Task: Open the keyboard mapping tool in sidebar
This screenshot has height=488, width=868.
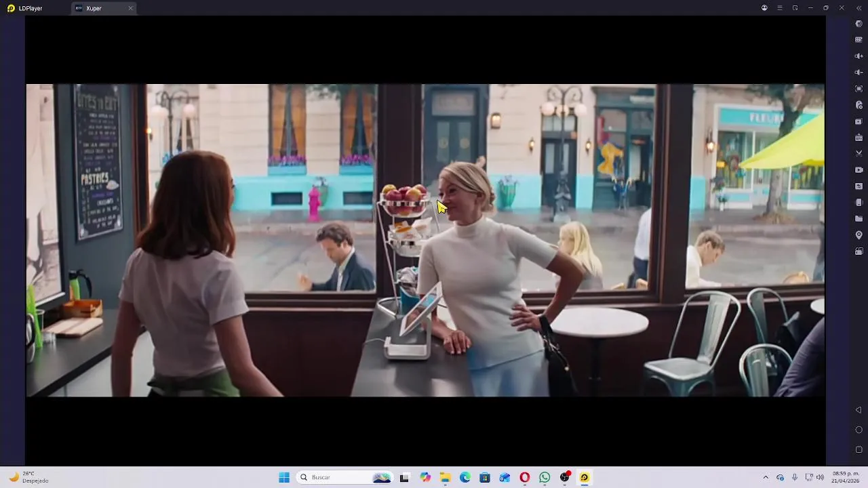Action: tap(859, 40)
